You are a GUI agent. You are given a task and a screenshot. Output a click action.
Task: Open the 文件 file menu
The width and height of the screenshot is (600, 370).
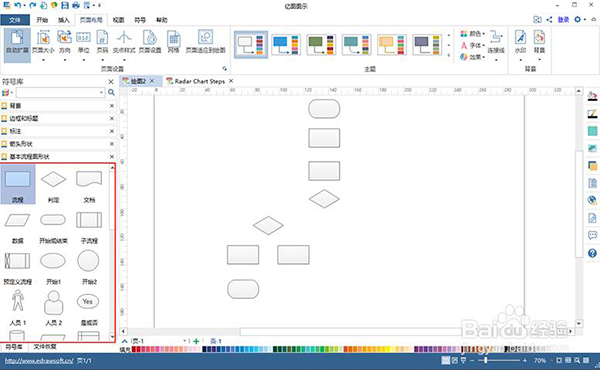tap(15, 20)
